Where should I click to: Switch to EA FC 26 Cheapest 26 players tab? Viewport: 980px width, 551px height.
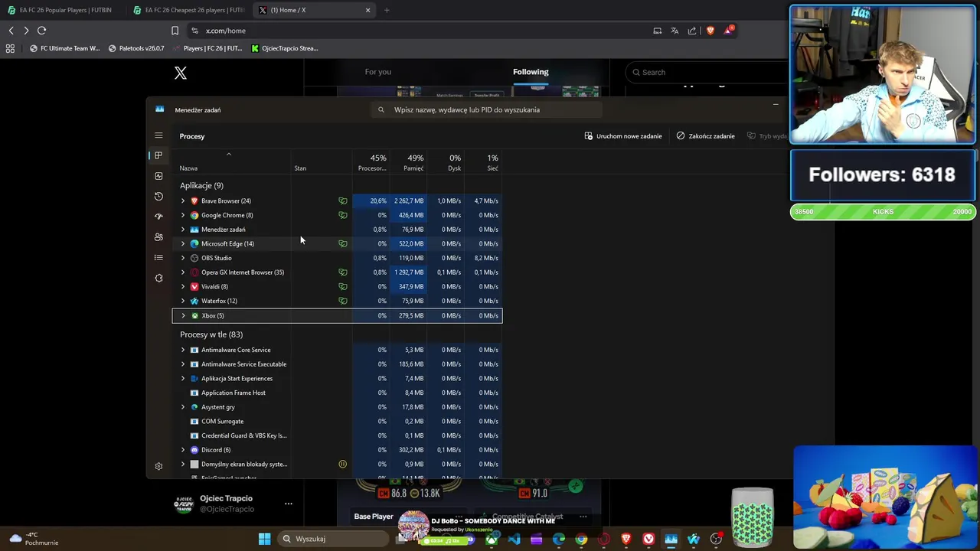(188, 10)
